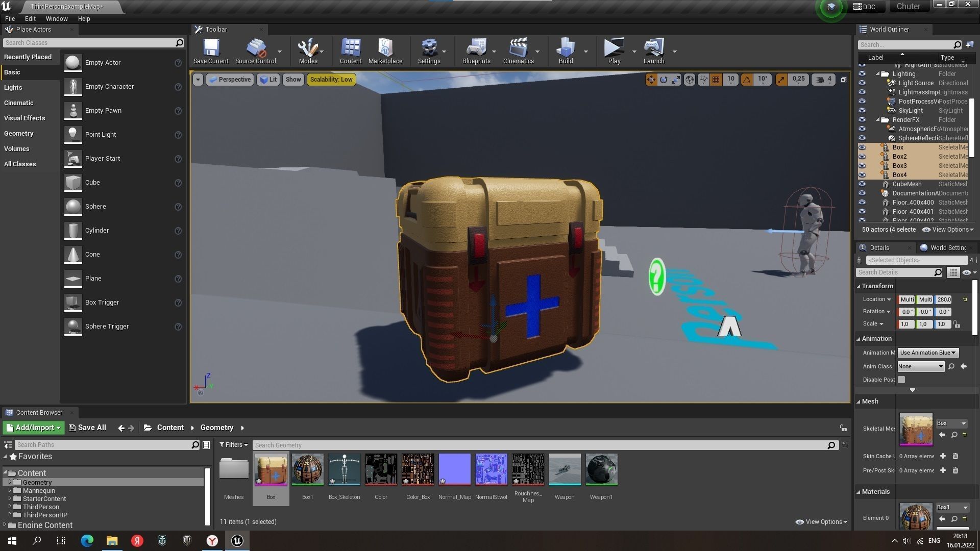
Task: Select the Sphere Trigger actor icon
Action: [73, 327]
